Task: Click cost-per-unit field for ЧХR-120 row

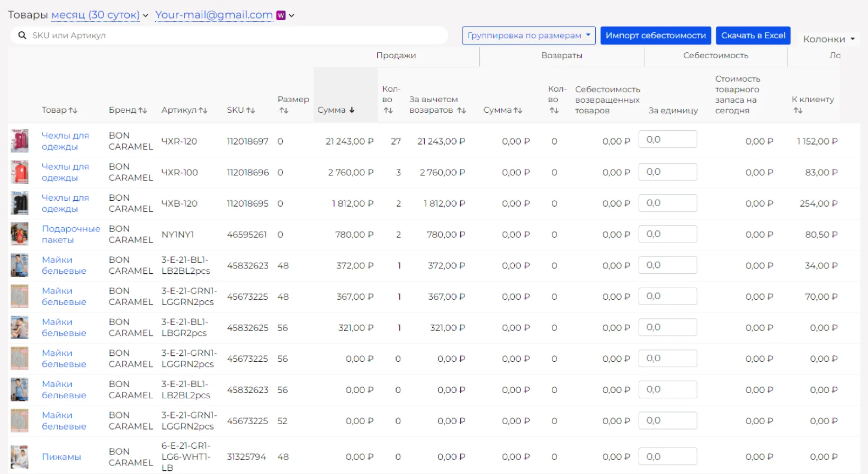Action: point(667,140)
